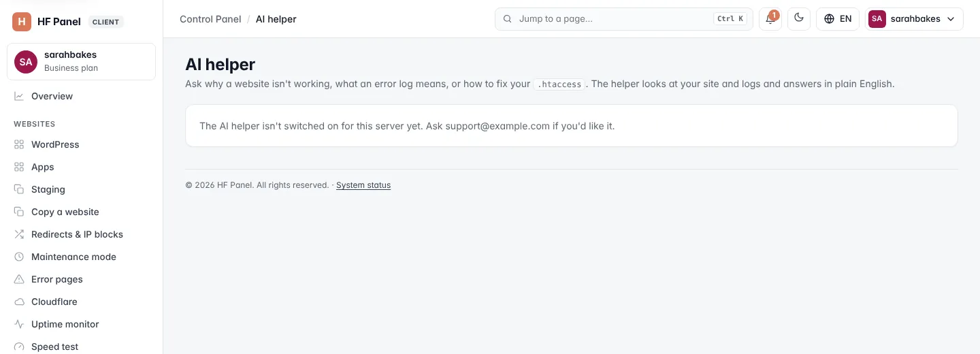980x354 pixels.
Task: Open Uptime monitor page
Action: tap(82, 324)
